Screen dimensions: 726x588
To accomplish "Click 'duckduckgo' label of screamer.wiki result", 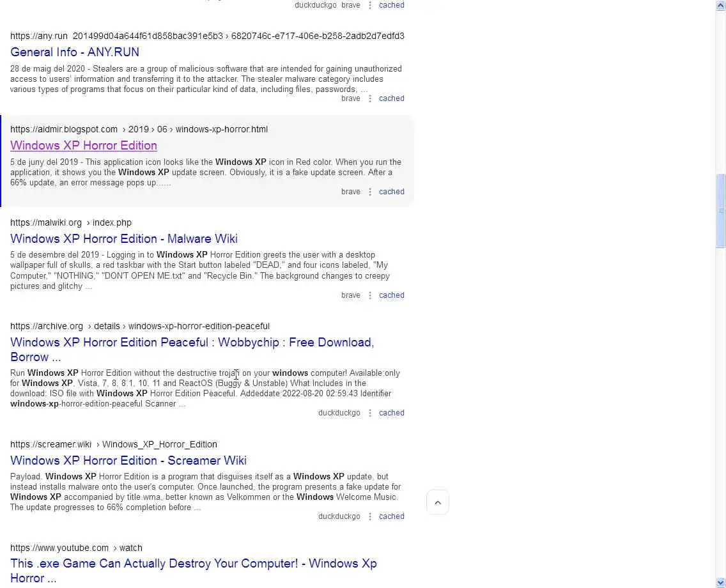I will [x=339, y=516].
